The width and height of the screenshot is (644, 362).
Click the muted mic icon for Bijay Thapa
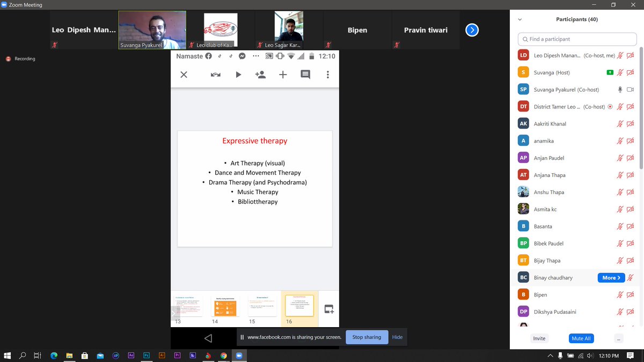(620, 261)
